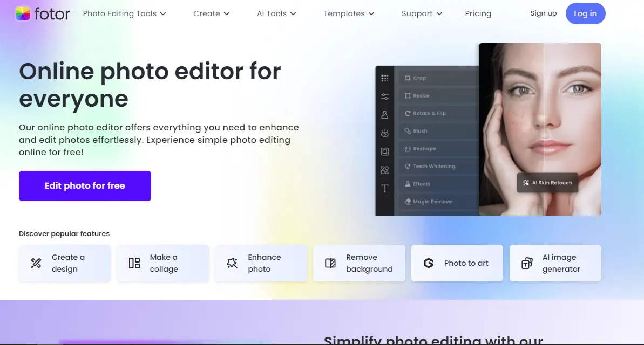Viewport: 644px width, 345px height.
Task: Click the Make a collage grid icon
Action: pos(134,263)
